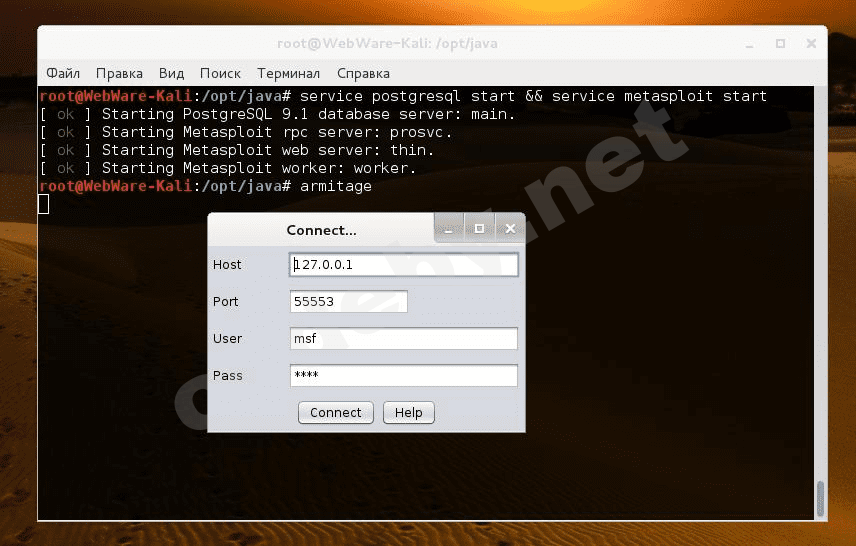This screenshot has width=856, height=546.
Task: Open the Правка menu
Action: tap(119, 73)
